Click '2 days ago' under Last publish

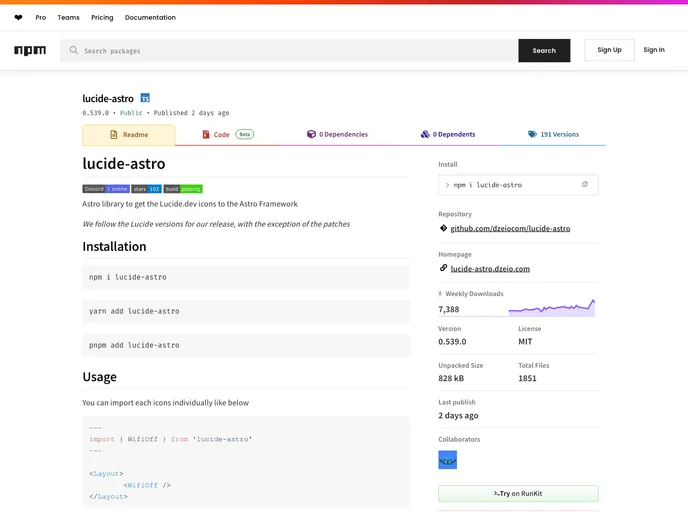tap(458, 415)
